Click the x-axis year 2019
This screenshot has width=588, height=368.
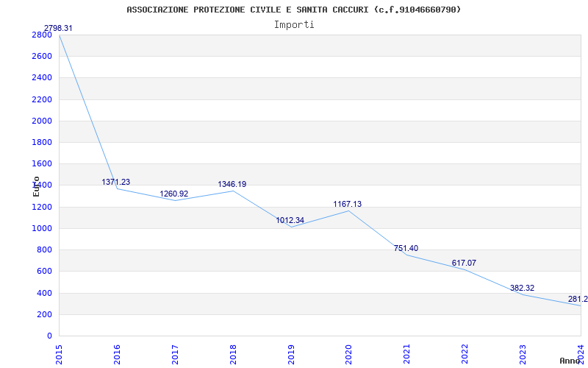pos(291,354)
